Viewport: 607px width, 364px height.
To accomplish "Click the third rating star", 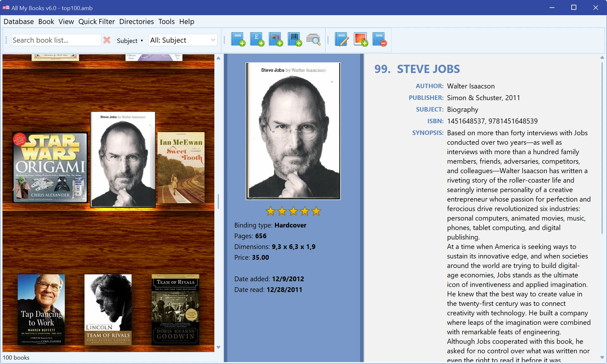I will pos(293,211).
